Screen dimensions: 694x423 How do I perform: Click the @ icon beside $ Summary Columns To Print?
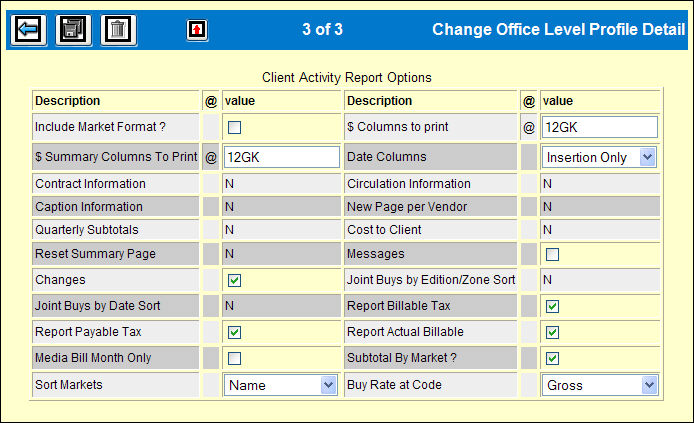tap(211, 157)
